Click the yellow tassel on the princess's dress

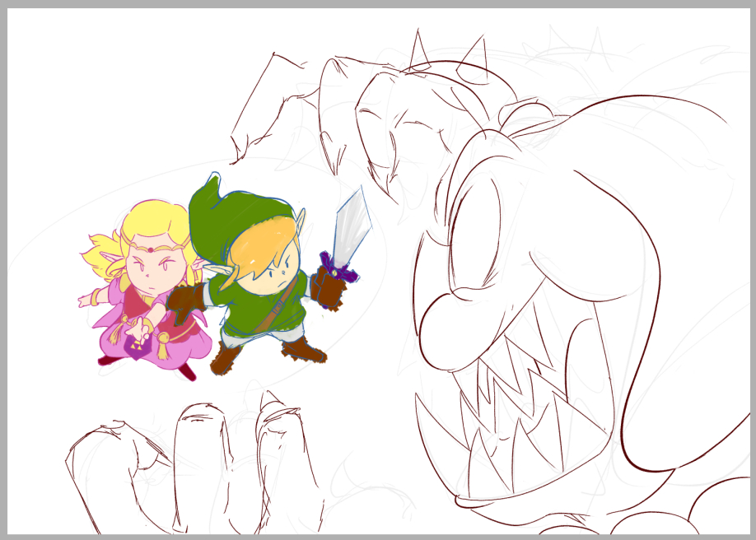(x=165, y=347)
